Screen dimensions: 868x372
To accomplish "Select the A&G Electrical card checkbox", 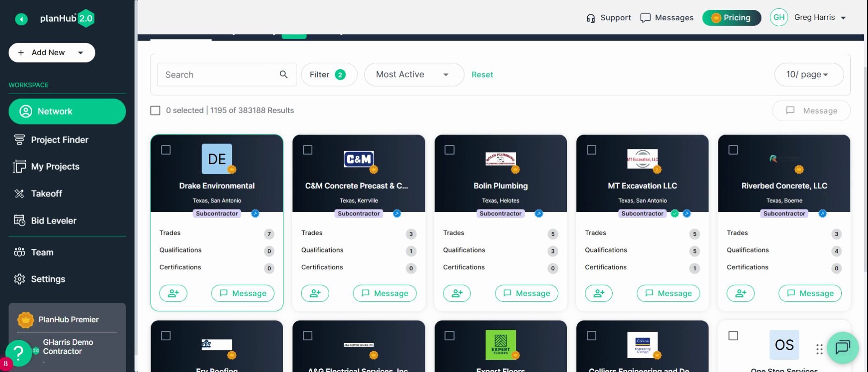I will pos(308,336).
